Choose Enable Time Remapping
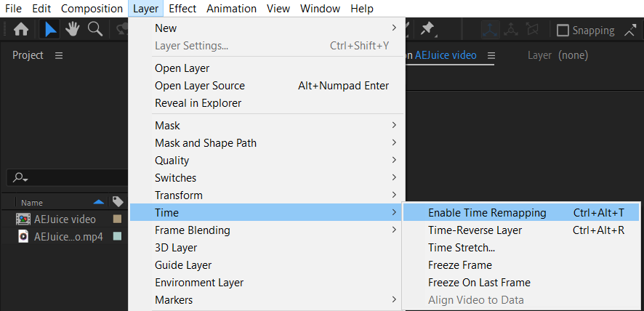Image resolution: width=644 pixels, height=311 pixels. point(487,213)
